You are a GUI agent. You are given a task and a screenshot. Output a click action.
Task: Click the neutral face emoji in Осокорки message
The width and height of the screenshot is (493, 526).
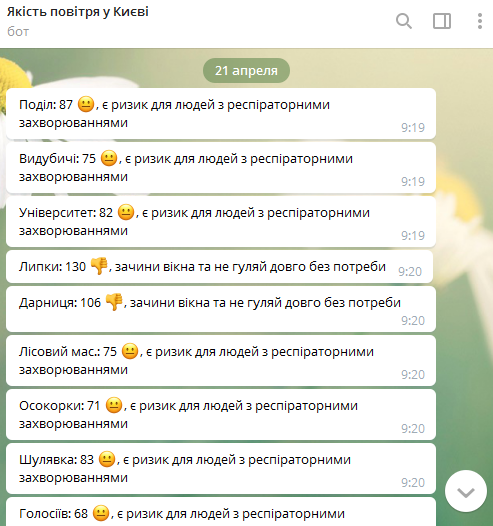(114, 405)
